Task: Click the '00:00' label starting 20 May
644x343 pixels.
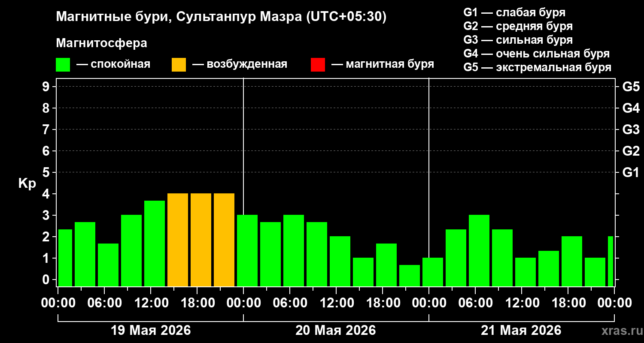Action: 243,303
